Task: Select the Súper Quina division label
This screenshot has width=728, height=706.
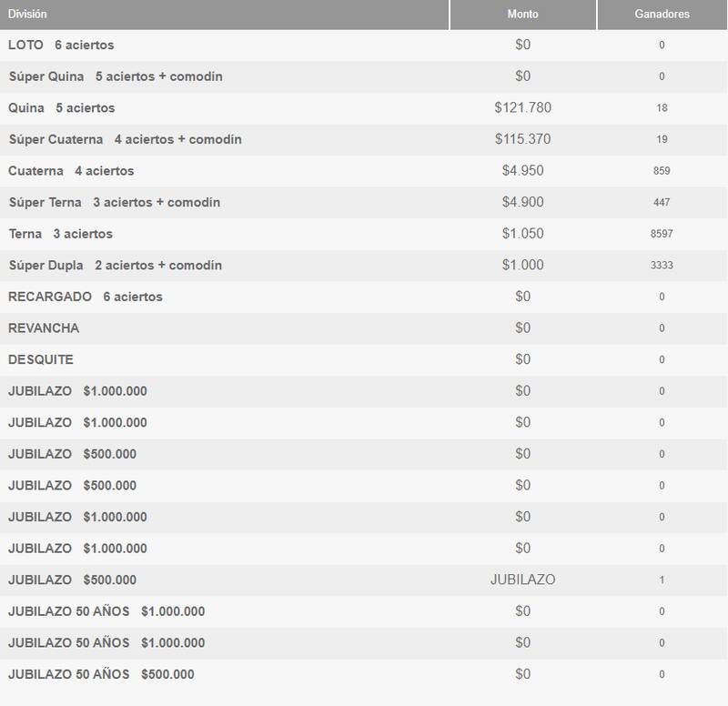Action: [115, 76]
